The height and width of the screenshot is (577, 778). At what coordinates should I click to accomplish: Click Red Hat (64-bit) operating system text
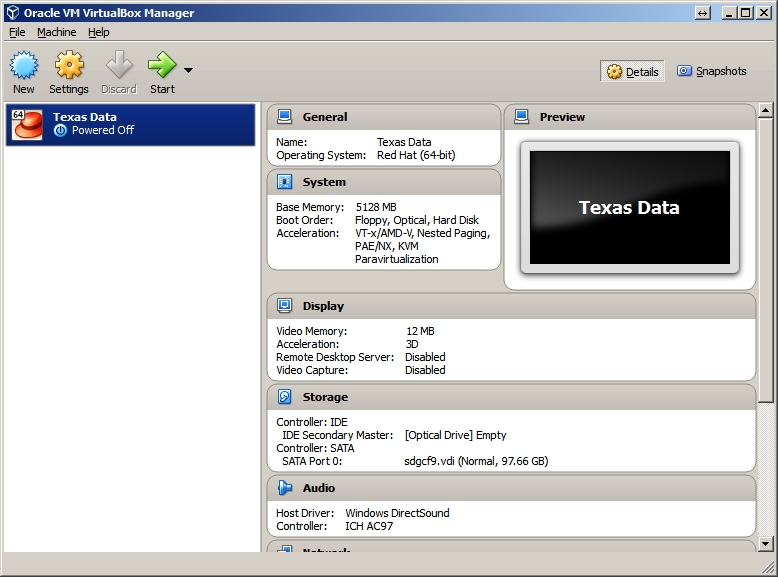416,155
